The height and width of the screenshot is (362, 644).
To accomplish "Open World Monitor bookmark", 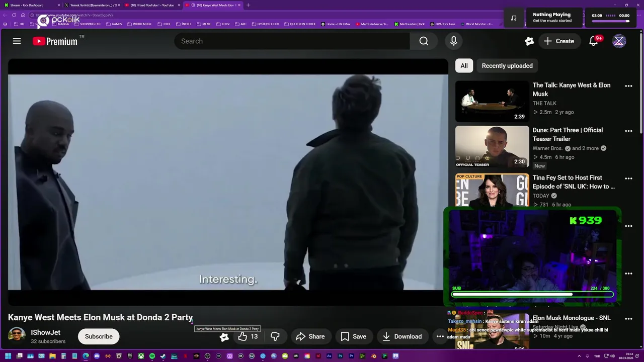I will pos(476,24).
